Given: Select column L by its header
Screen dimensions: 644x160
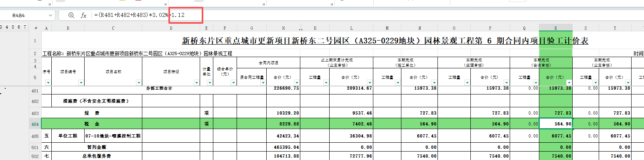Looking at the screenshot, I should (x=351, y=28).
